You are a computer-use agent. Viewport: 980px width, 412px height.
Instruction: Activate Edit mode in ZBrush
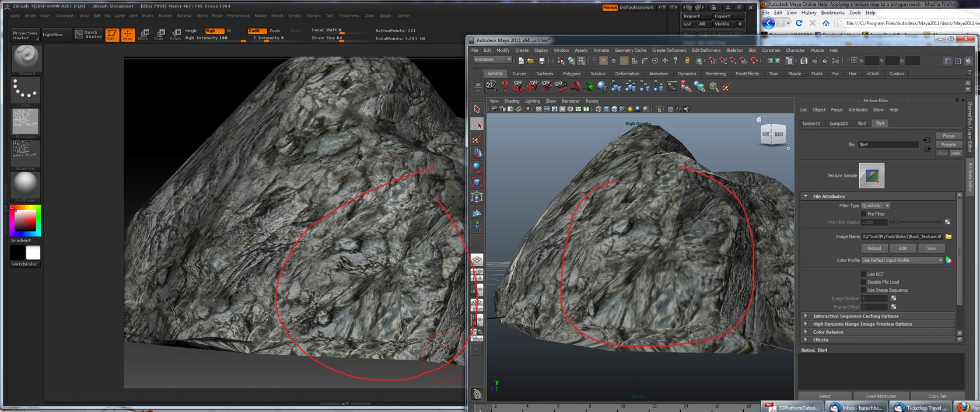112,34
